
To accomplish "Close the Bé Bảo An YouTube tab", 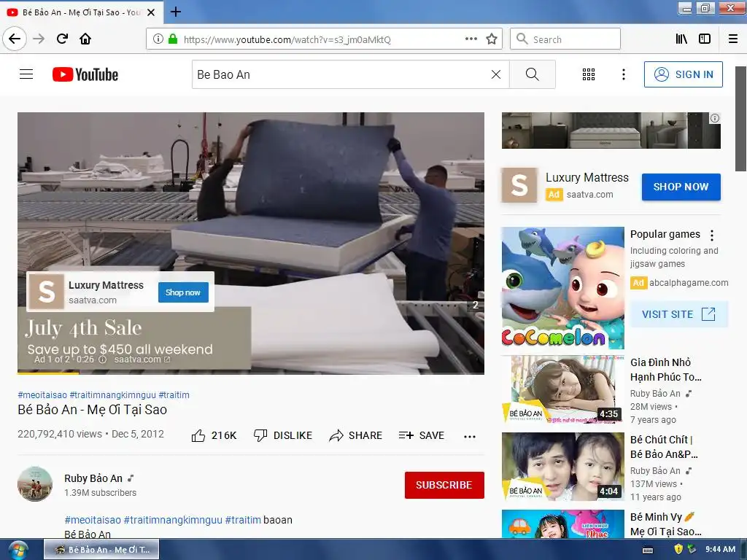I will pyautogui.click(x=151, y=12).
